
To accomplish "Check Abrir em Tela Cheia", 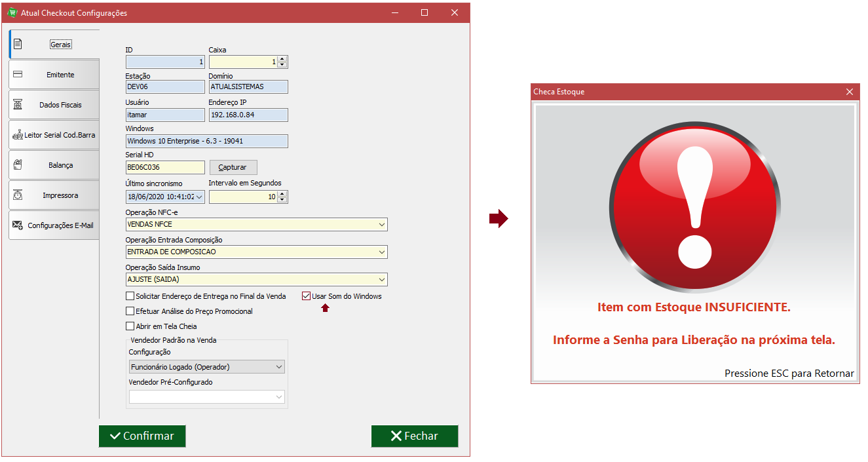I will click(130, 326).
